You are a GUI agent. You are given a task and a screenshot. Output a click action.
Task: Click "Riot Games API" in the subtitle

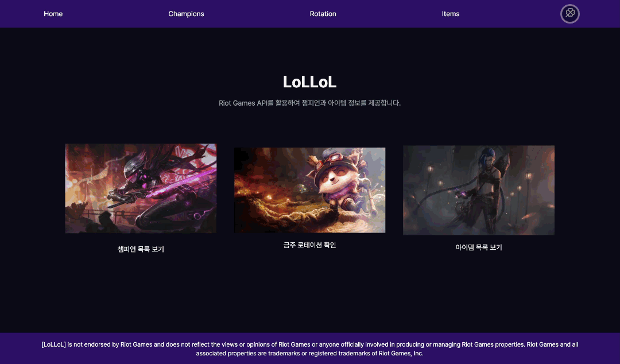coord(243,103)
